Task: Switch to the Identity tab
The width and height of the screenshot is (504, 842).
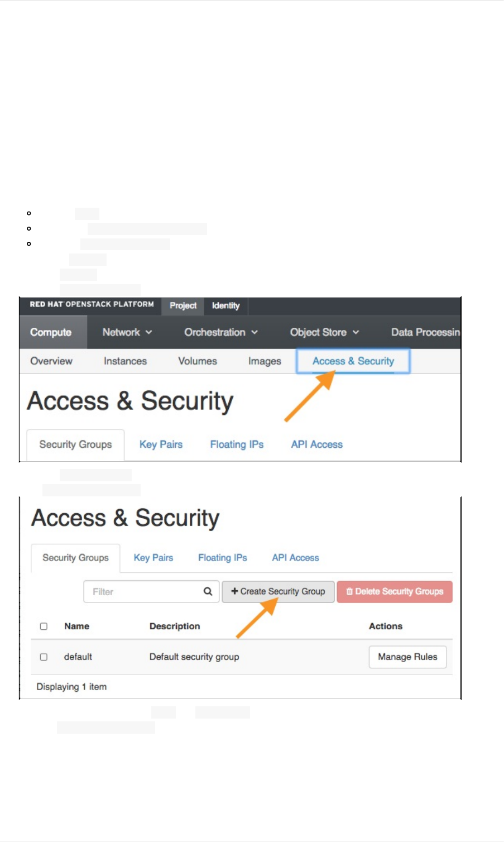Action: (x=225, y=306)
